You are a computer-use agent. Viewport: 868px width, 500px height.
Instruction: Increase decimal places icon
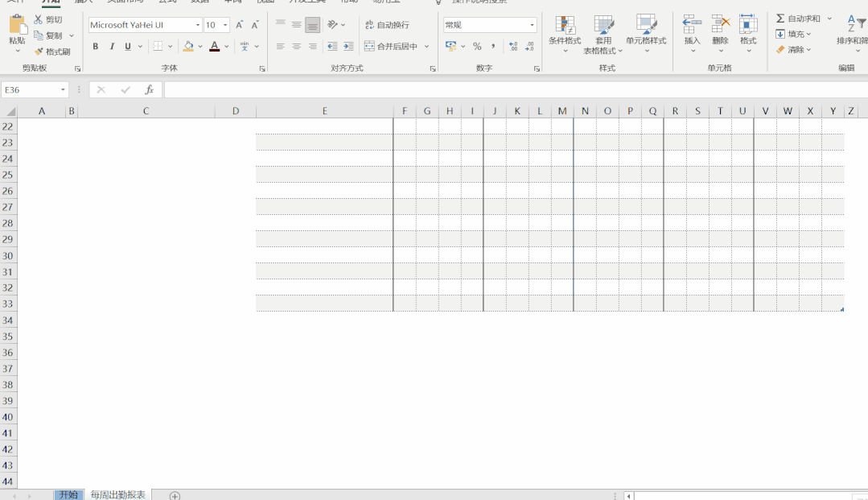point(513,47)
